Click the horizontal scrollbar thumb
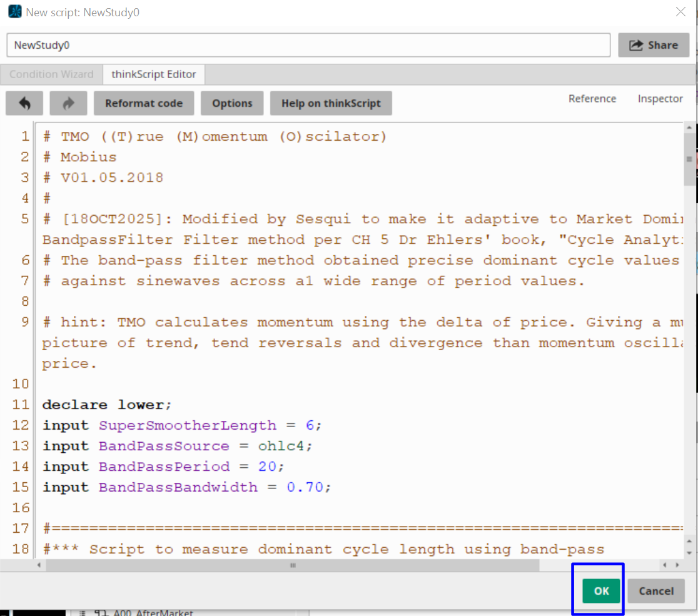Image resolution: width=698 pixels, height=616 pixels. pyautogui.click(x=292, y=565)
